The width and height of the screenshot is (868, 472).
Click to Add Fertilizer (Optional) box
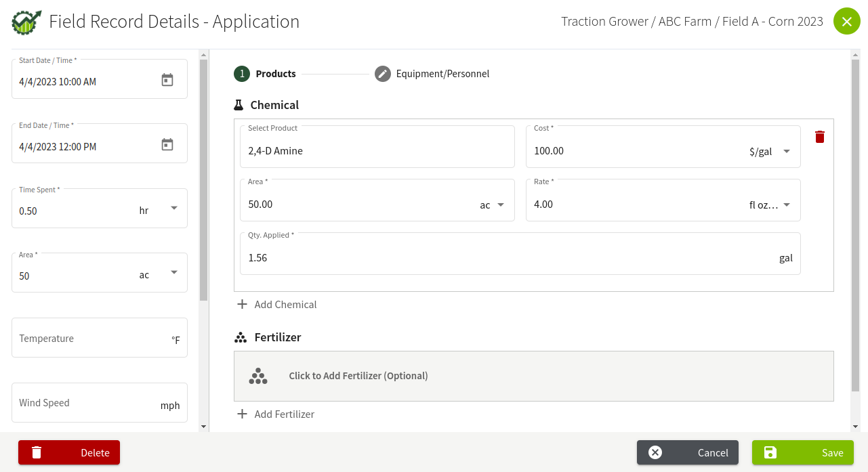(534, 376)
